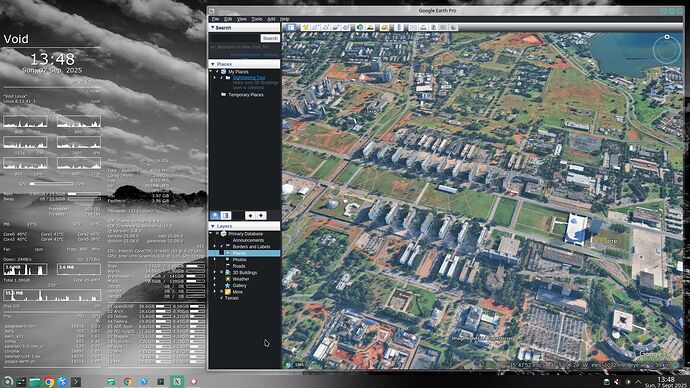
Task: Toggle the 3D Buildings layer checkbox
Action: pyautogui.click(x=222, y=272)
